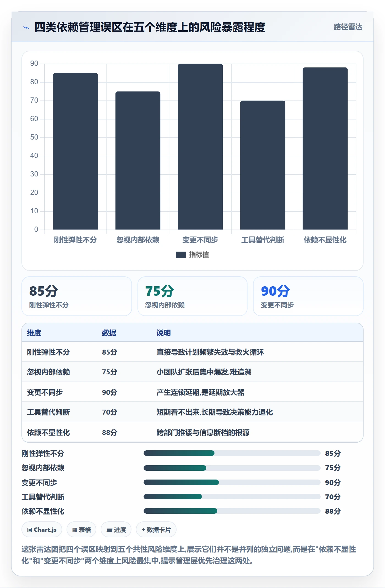Select the 路径雷达 label in header

tap(348, 27)
